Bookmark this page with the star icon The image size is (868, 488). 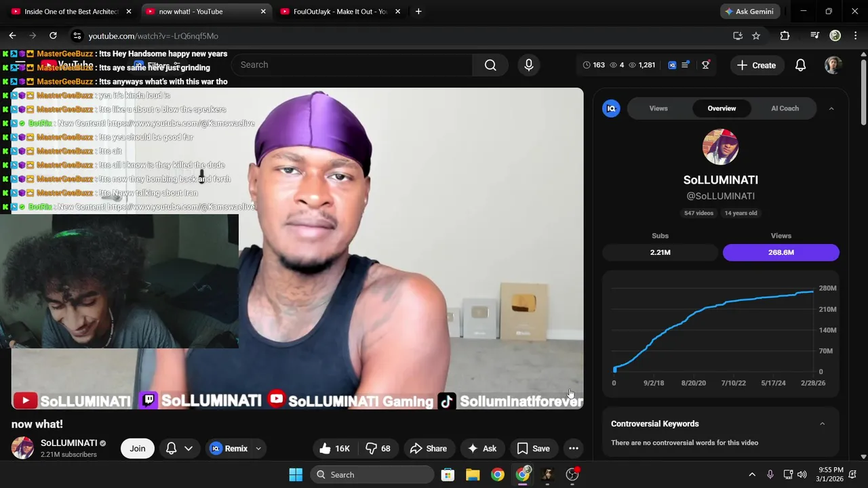click(x=756, y=36)
